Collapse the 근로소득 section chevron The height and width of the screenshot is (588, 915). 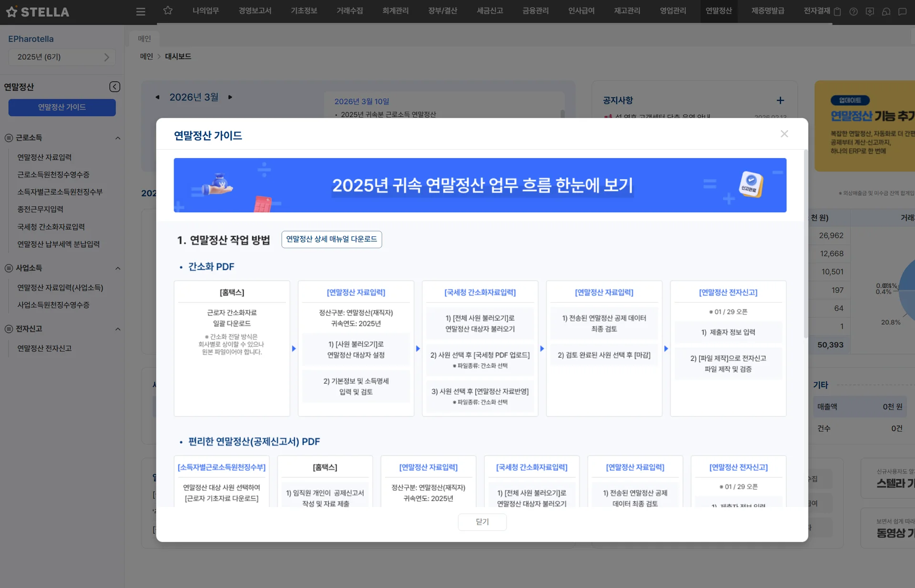coord(118,138)
